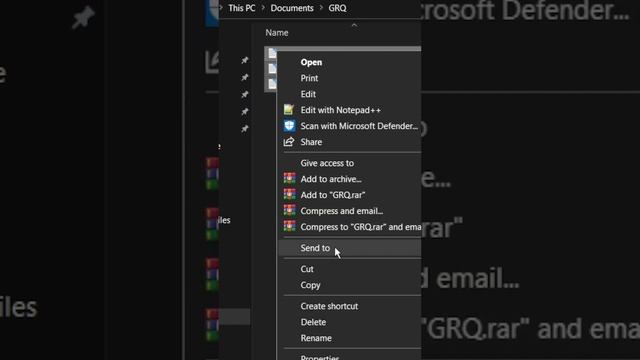Viewport: 640px width, 360px height.
Task: Open the Send to submenu
Action: click(315, 248)
